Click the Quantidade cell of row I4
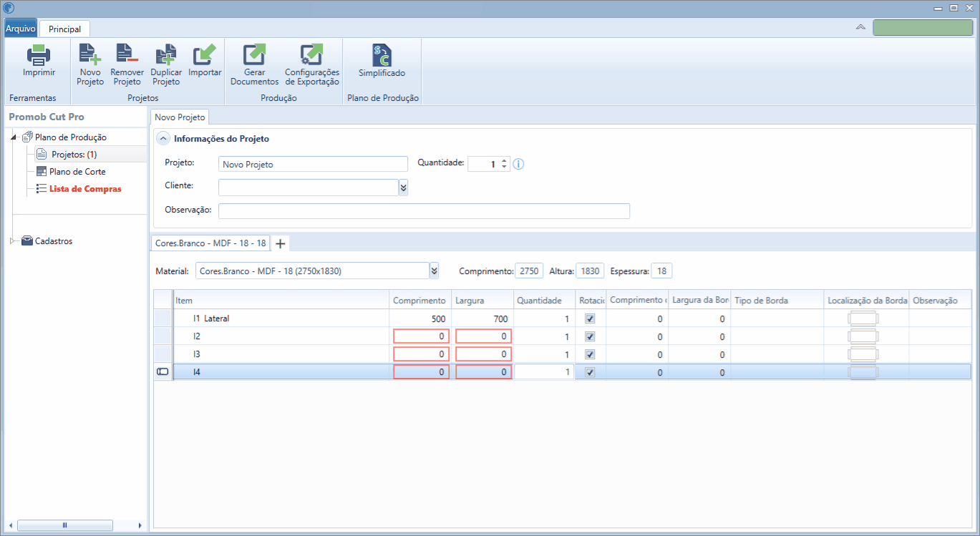980x536 pixels. click(544, 372)
